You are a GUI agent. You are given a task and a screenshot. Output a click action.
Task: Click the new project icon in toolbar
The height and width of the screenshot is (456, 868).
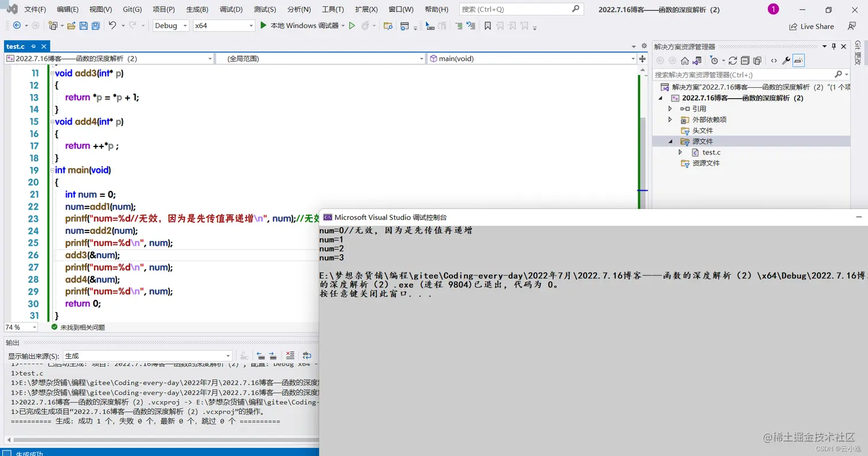click(53, 26)
